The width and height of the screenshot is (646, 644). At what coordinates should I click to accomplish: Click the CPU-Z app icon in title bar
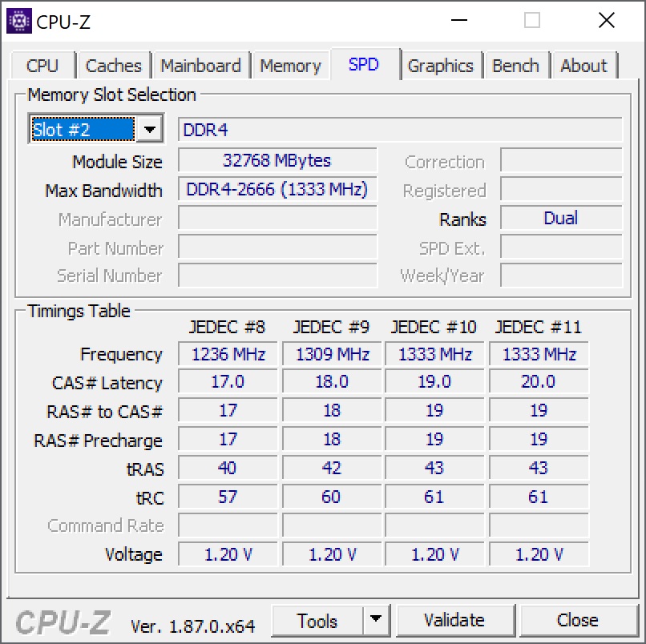(19, 21)
